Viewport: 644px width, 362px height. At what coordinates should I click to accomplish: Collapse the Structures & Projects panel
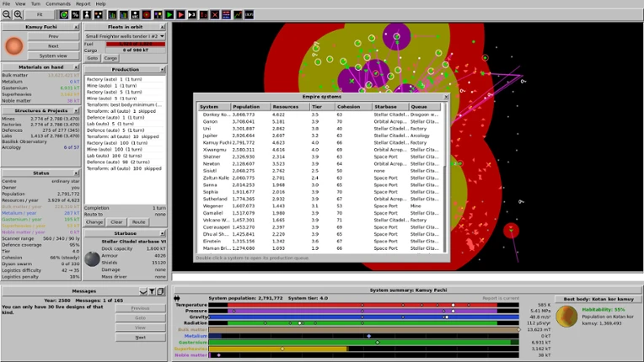pyautogui.click(x=77, y=110)
